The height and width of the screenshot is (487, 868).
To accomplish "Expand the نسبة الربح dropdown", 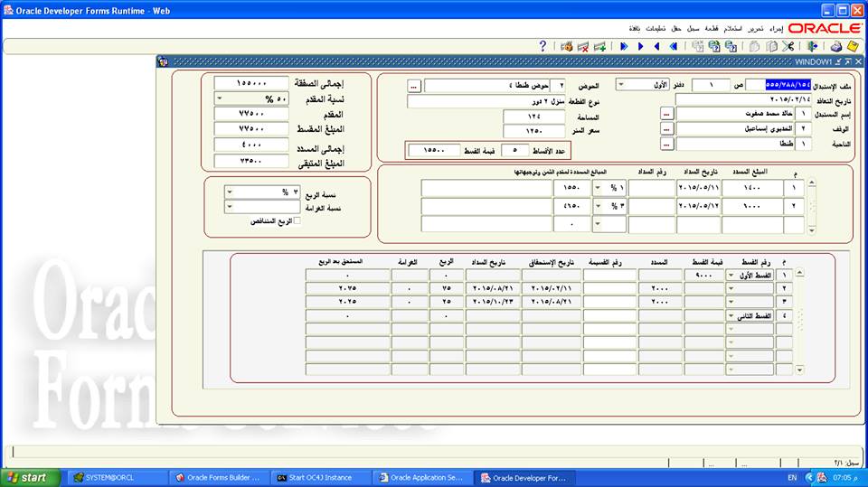I will click(x=229, y=192).
